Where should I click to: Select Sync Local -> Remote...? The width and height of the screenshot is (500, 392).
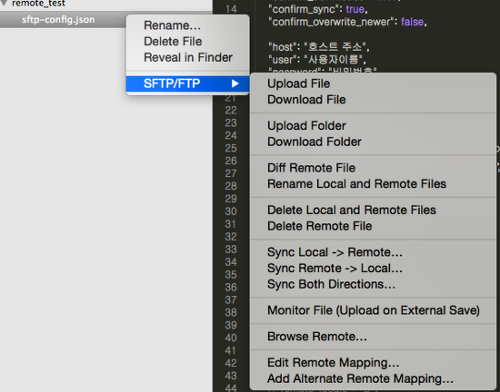(373, 252)
